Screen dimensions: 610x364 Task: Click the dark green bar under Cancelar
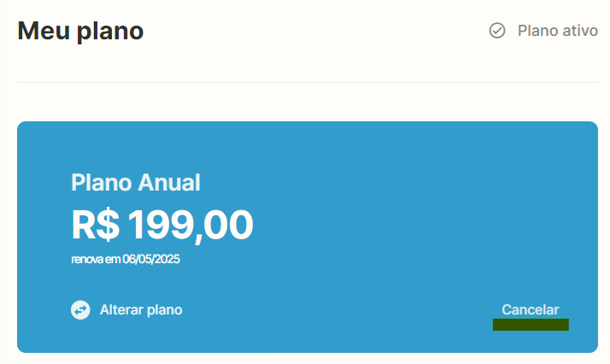click(531, 325)
